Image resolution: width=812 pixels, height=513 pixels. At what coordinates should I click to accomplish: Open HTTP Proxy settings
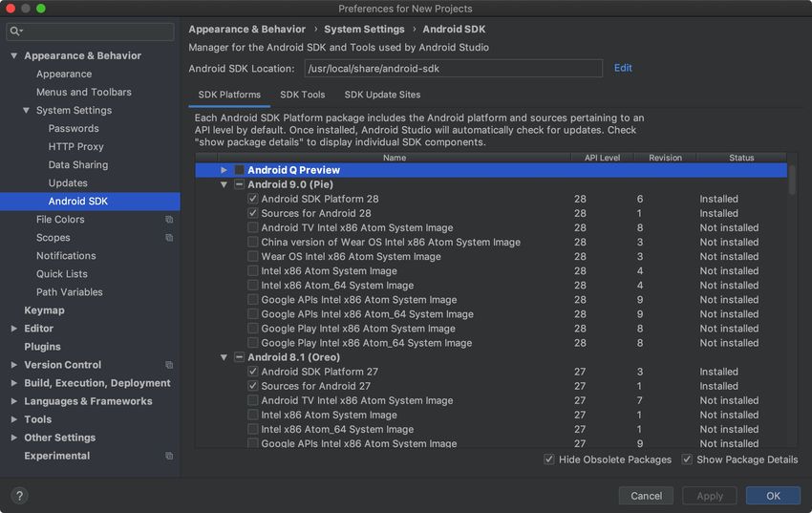pos(76,147)
